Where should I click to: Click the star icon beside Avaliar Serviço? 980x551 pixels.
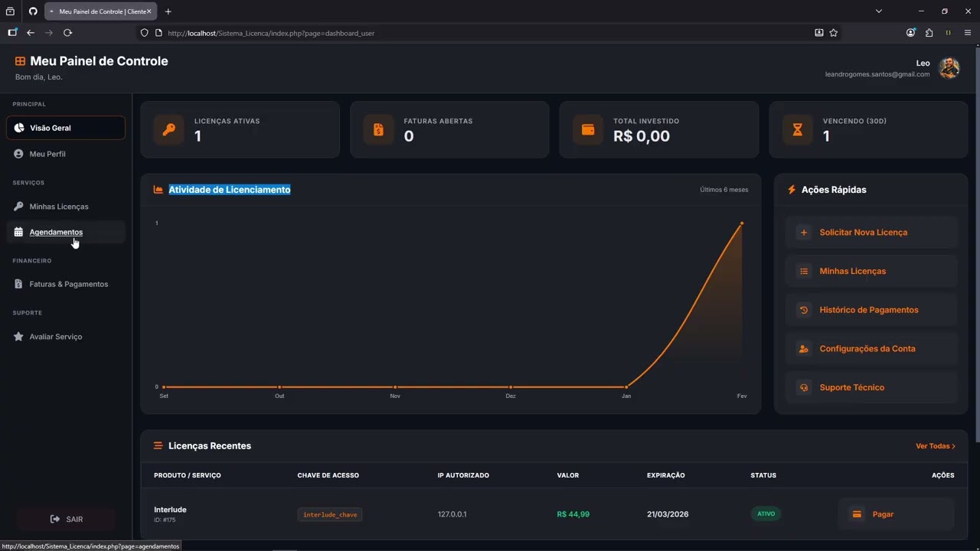coord(18,337)
